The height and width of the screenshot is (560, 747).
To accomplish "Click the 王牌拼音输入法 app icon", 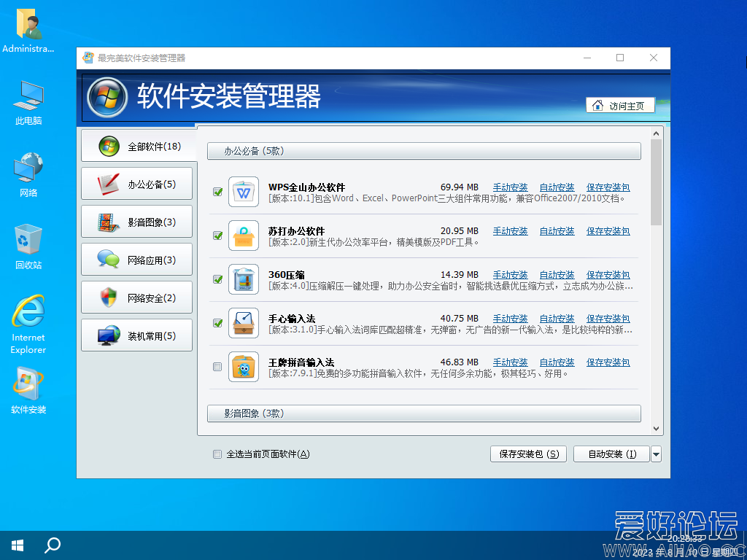I will pyautogui.click(x=244, y=367).
